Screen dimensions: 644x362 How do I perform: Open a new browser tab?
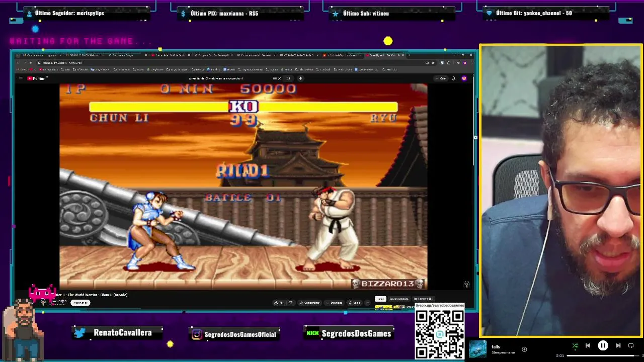[x=409, y=55]
